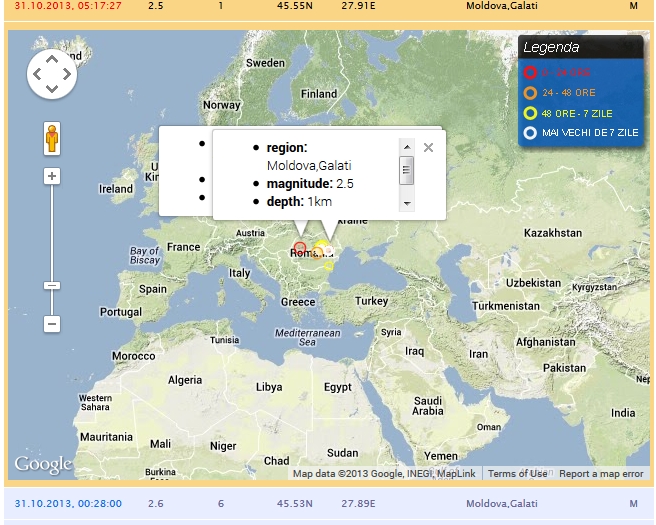The width and height of the screenshot is (656, 525).
Task: Click the red earthquake marker in Romania
Action: (300, 248)
